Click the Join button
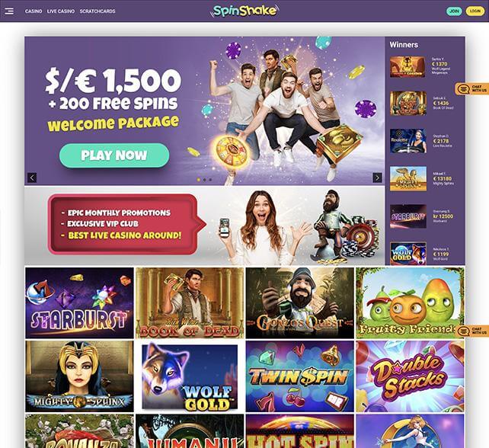Image resolution: width=489 pixels, height=448 pixels. click(x=454, y=11)
